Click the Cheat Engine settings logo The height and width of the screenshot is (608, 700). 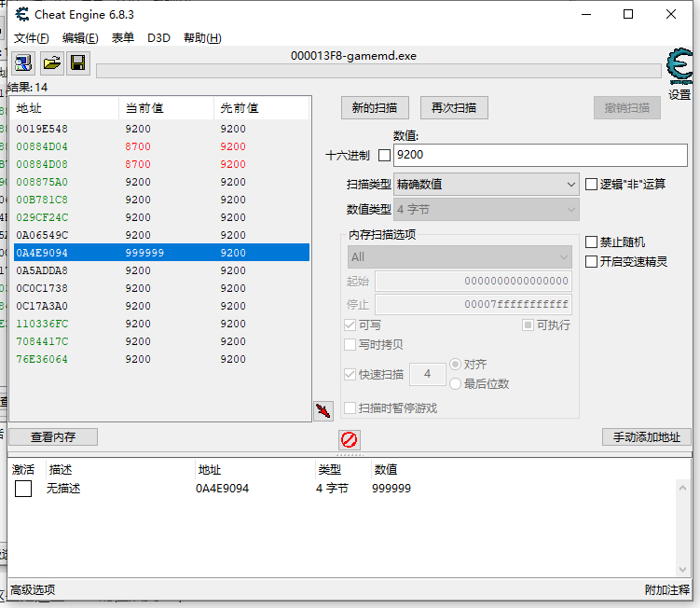click(679, 71)
